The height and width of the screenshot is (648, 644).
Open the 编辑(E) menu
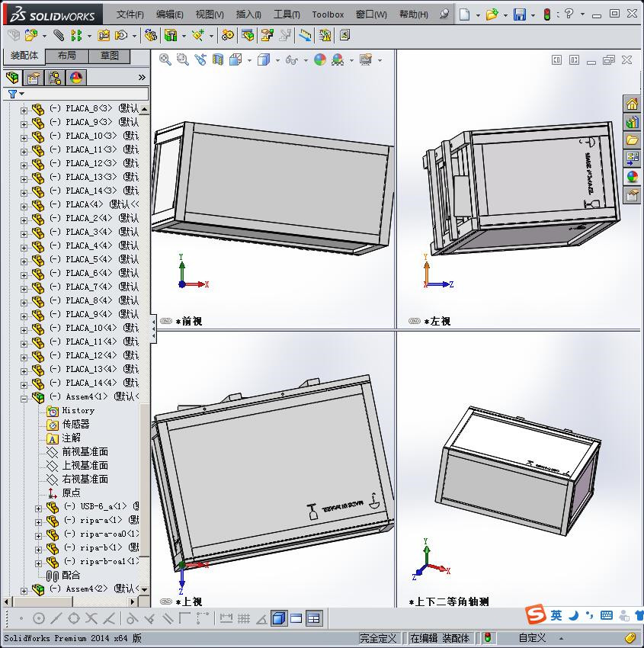tap(170, 14)
